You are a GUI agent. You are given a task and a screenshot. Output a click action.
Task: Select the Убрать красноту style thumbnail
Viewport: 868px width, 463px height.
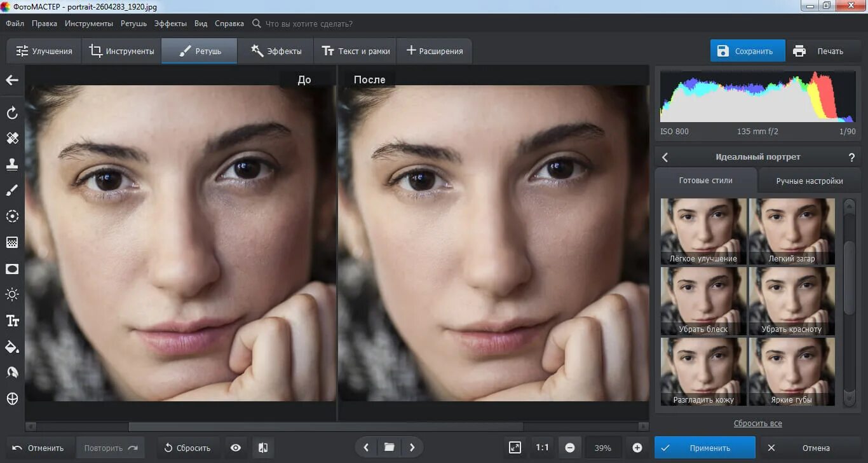point(792,301)
